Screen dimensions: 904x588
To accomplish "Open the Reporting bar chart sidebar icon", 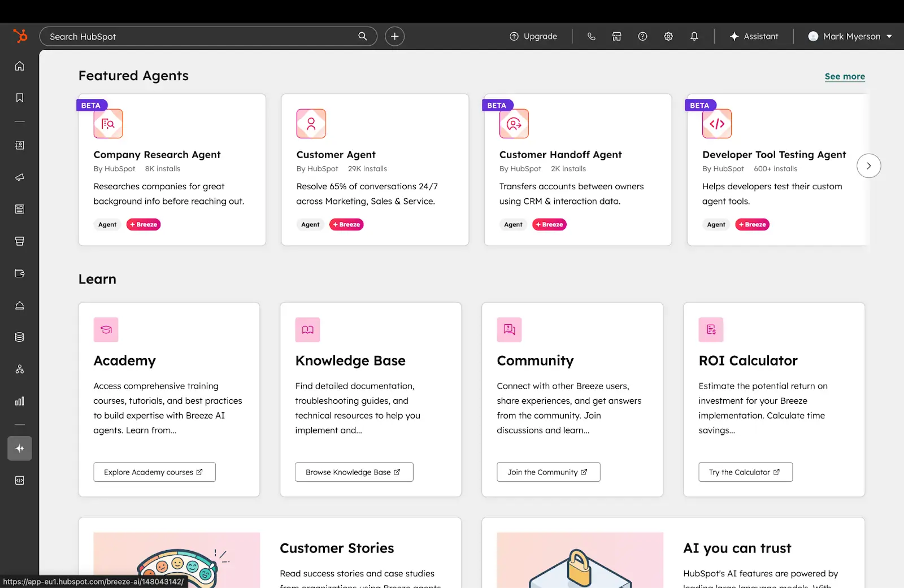I will pos(20,401).
